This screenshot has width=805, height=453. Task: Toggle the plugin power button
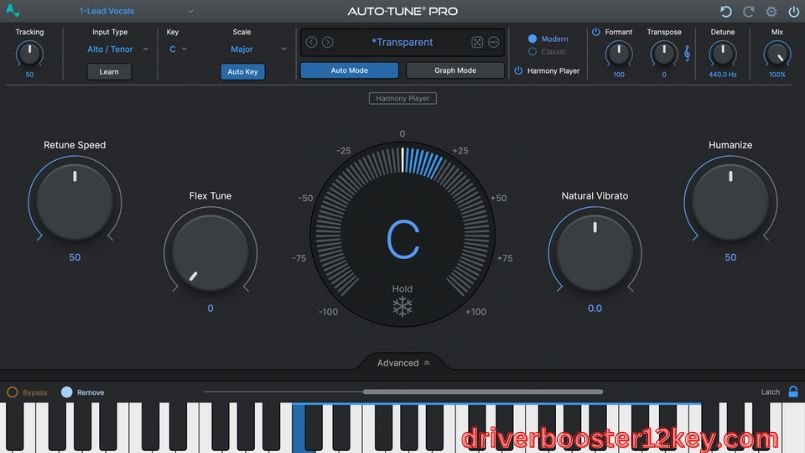(x=793, y=11)
